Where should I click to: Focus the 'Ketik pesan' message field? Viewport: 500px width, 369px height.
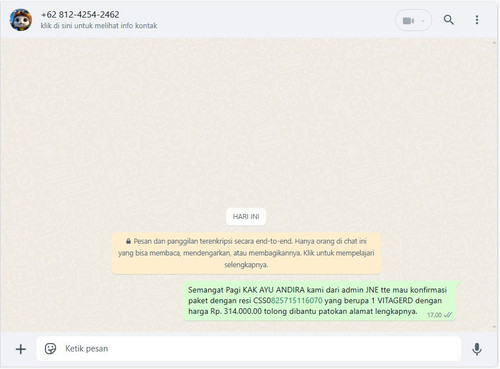click(249, 349)
